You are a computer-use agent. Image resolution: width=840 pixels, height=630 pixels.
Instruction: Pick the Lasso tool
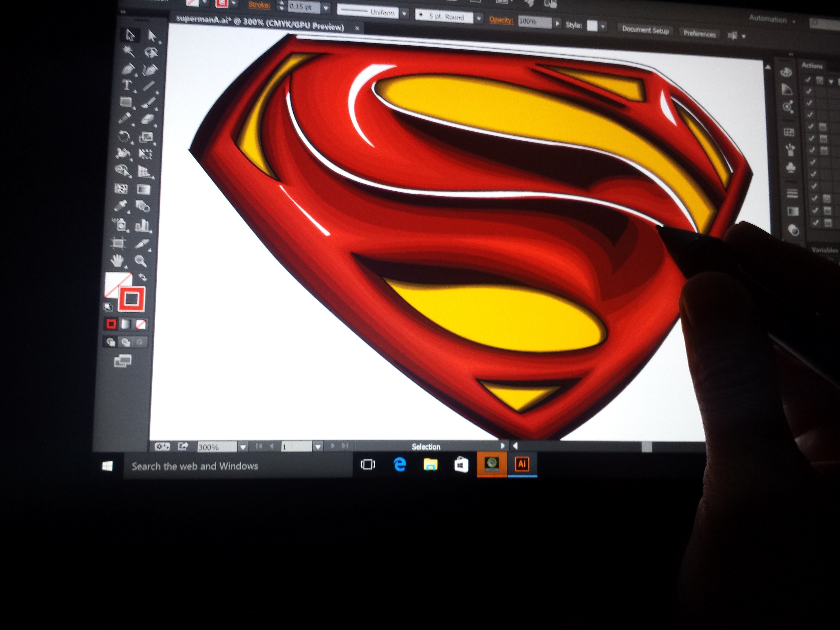coord(151,52)
